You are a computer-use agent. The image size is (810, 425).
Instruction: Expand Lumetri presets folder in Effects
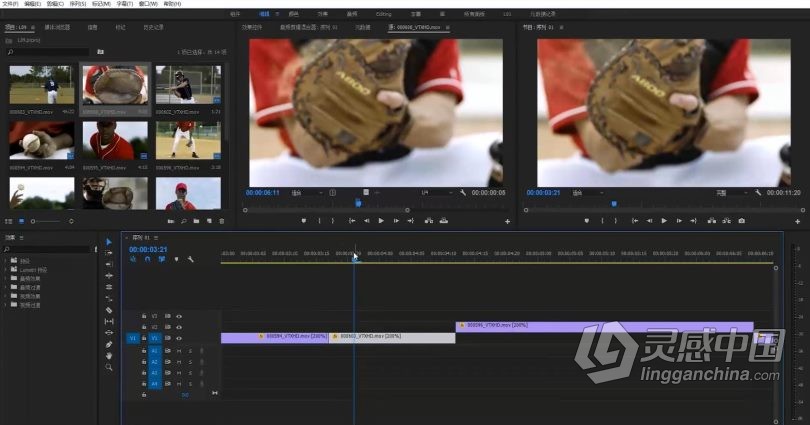[6, 270]
